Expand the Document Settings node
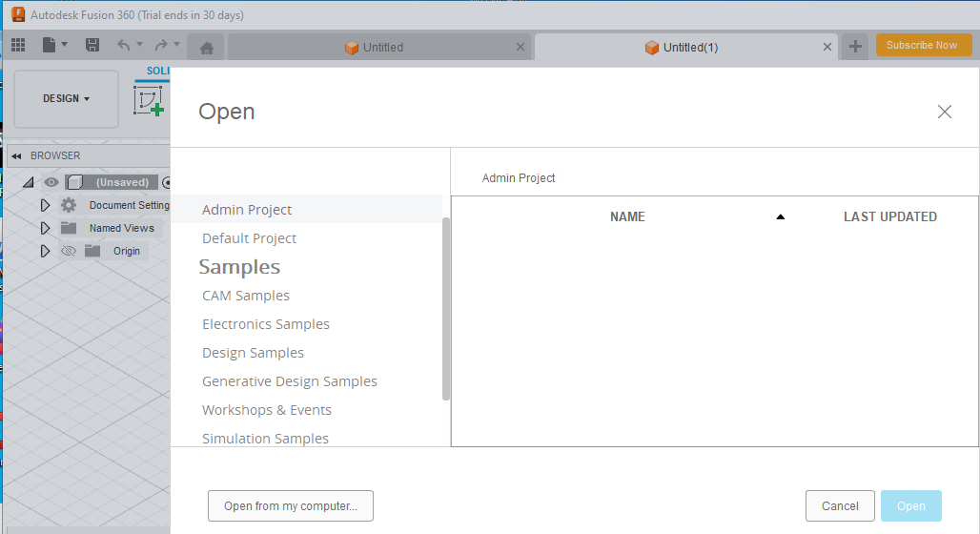 click(x=45, y=205)
